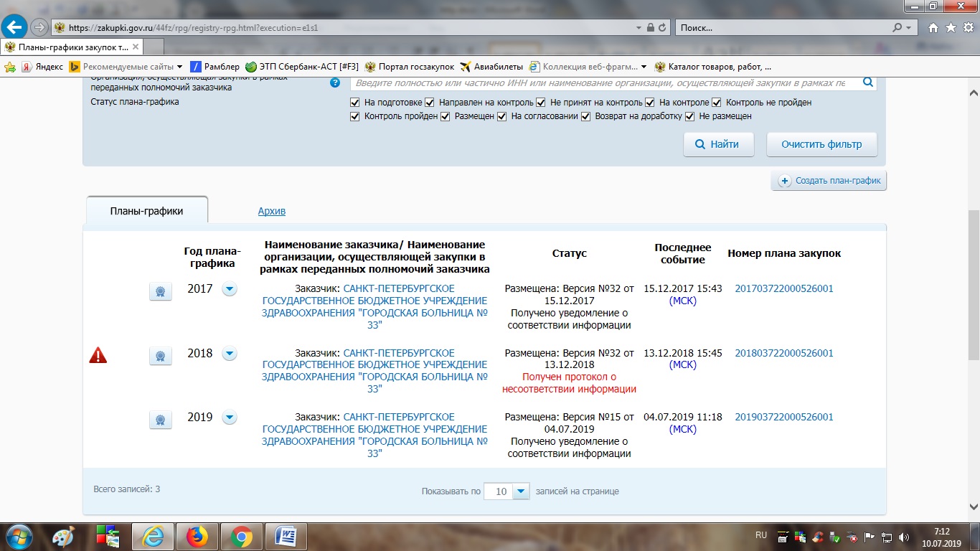This screenshot has height=551, width=980.
Task: Open the records-per-page dropdown
Action: (x=522, y=491)
